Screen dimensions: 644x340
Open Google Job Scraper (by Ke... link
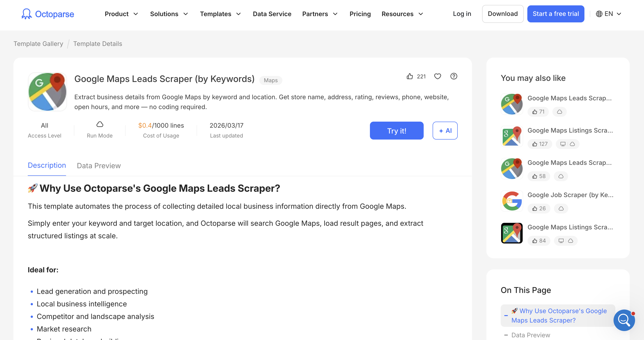pyautogui.click(x=571, y=195)
